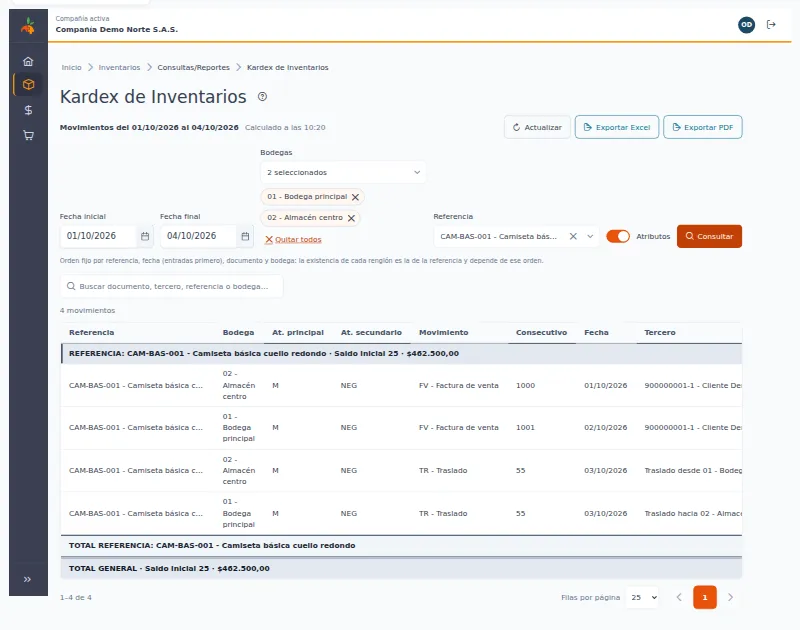Sort by Bodega column header
This screenshot has height=630, width=800.
click(238, 333)
